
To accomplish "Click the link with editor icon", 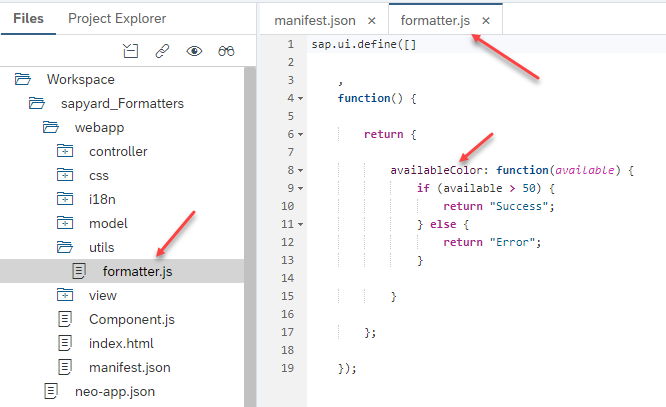I will tap(162, 51).
